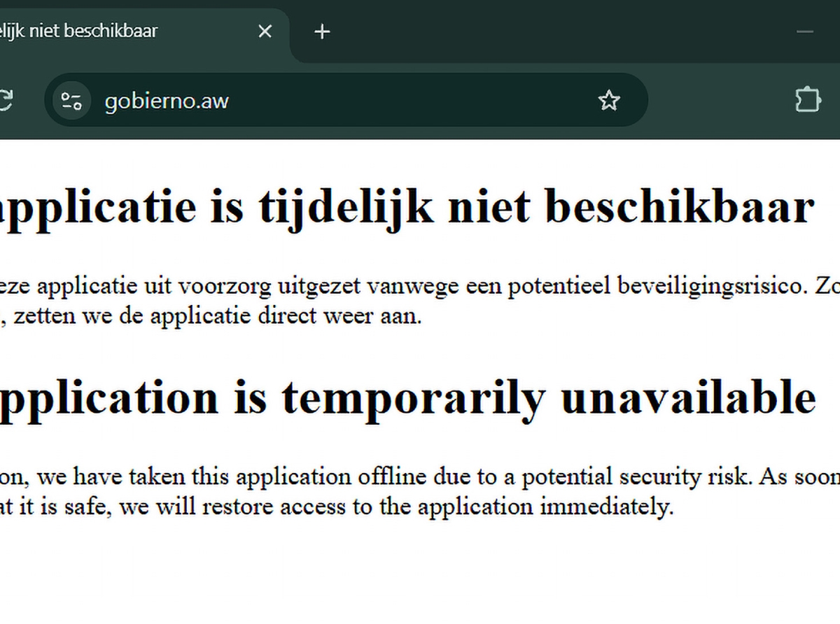Minimize the browser window
840x624 pixels.
point(805,31)
